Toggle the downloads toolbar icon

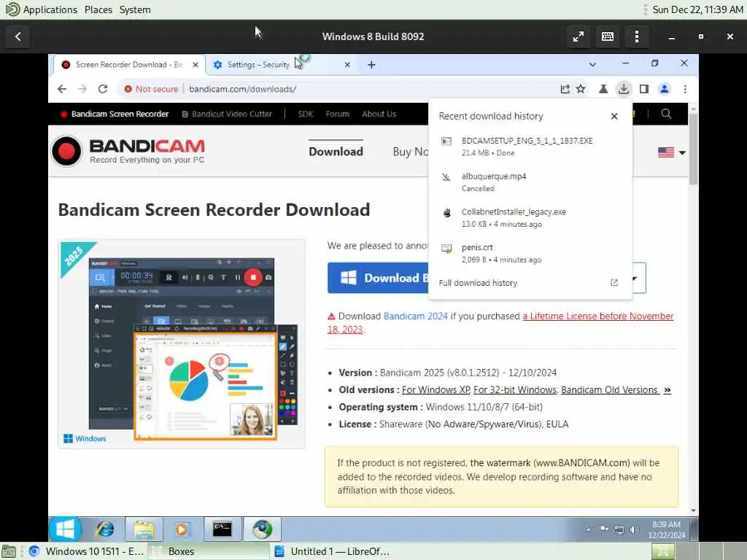(624, 89)
